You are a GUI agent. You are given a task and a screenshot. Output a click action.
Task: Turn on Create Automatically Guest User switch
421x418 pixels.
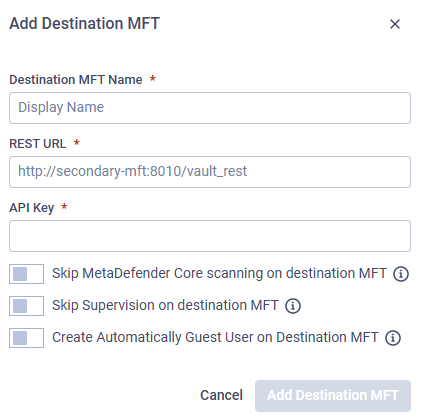click(26, 338)
